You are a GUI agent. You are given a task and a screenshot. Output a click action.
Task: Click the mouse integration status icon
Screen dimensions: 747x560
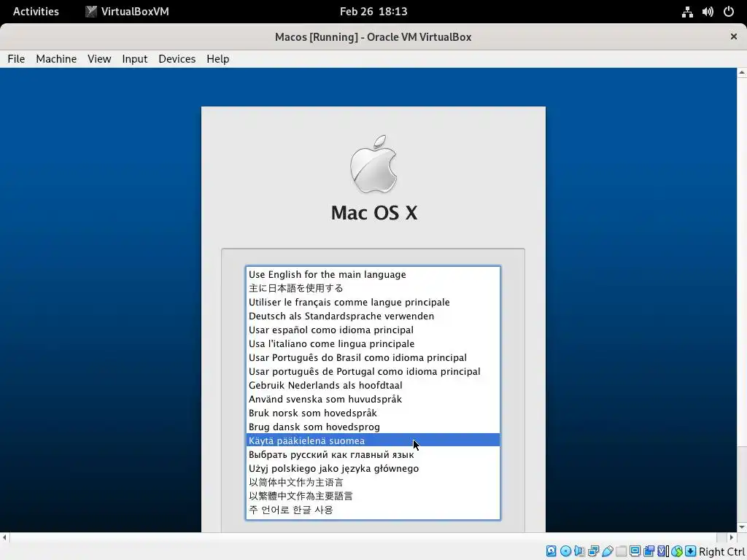click(677, 551)
